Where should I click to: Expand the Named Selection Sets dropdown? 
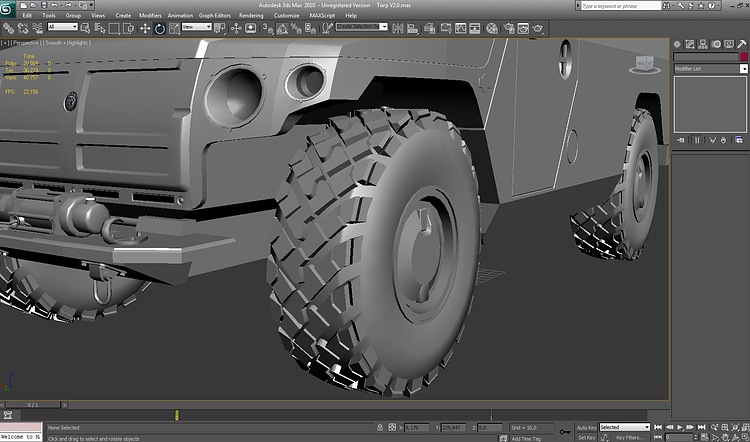[x=384, y=27]
